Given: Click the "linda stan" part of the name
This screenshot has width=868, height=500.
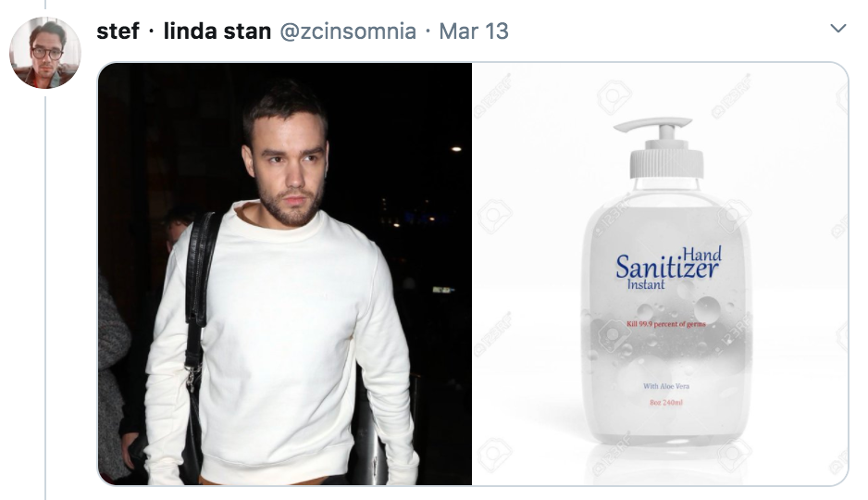Looking at the screenshot, I should click(x=217, y=31).
